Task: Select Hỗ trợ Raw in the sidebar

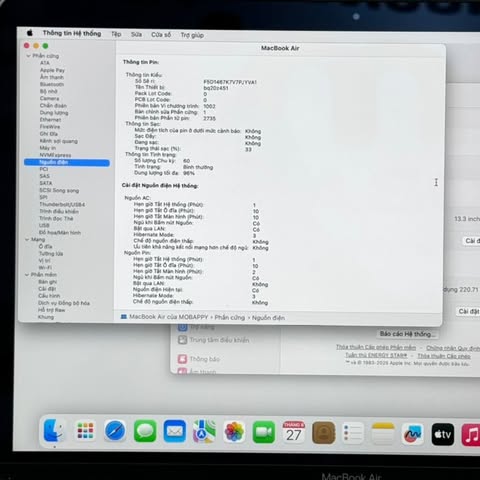Action: (52, 310)
